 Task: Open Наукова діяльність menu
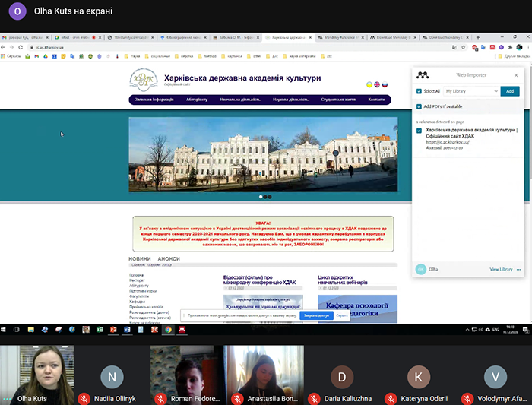[x=290, y=100]
